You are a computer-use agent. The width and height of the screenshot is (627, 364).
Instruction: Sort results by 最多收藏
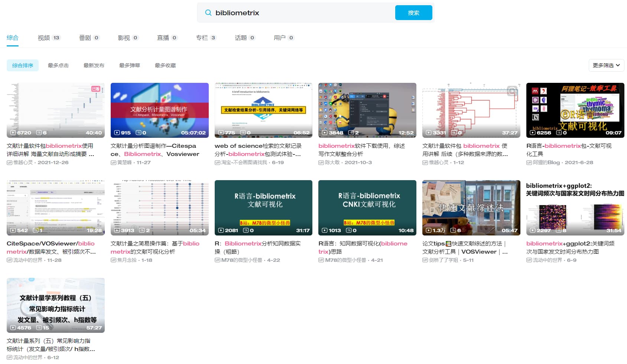pyautogui.click(x=165, y=65)
